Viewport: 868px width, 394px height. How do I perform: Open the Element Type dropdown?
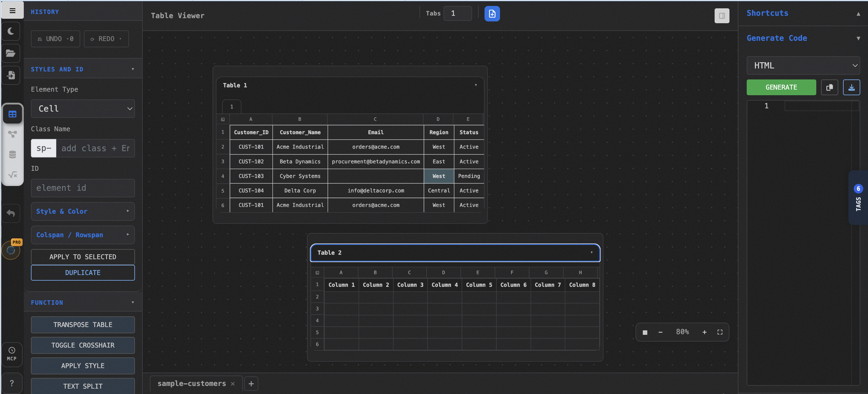(83, 109)
